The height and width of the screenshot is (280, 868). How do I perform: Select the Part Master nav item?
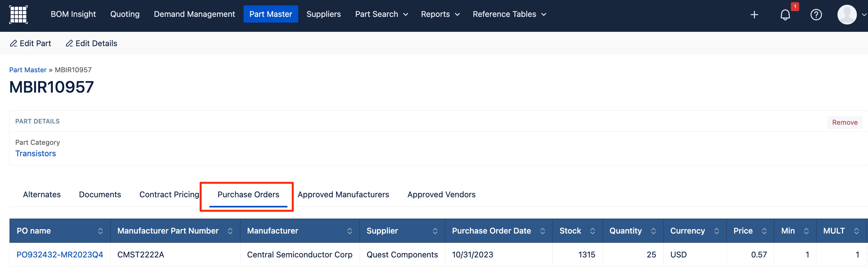[x=271, y=14]
